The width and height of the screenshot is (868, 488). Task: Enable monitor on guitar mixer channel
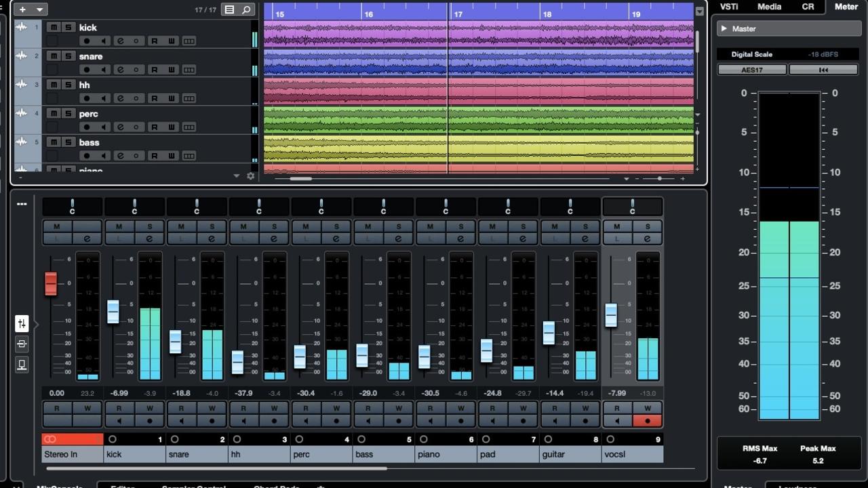[x=555, y=421]
